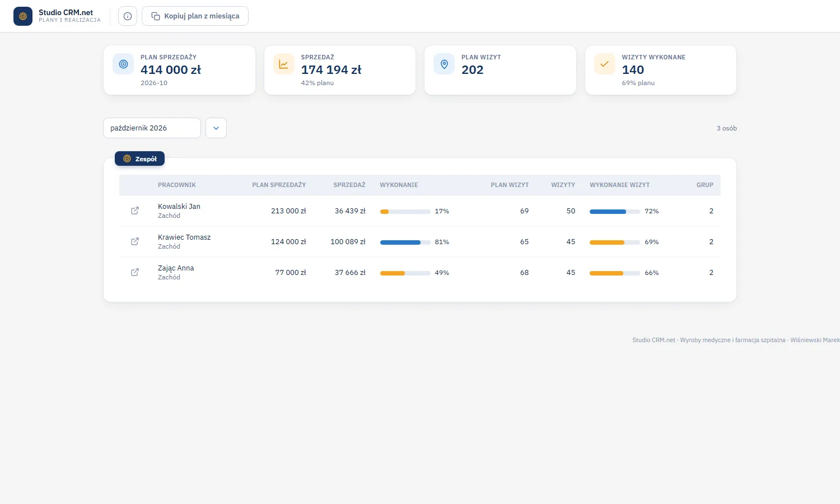Select the Zespół tab badge
Screen dimensions: 840x504
[x=139, y=159]
